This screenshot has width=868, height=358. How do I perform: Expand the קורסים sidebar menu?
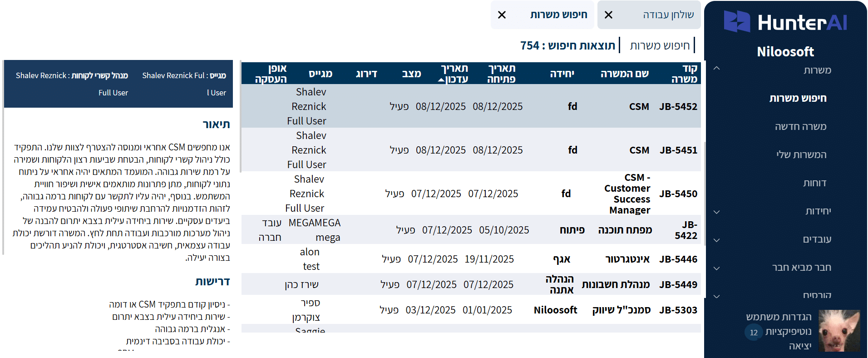[x=717, y=296]
